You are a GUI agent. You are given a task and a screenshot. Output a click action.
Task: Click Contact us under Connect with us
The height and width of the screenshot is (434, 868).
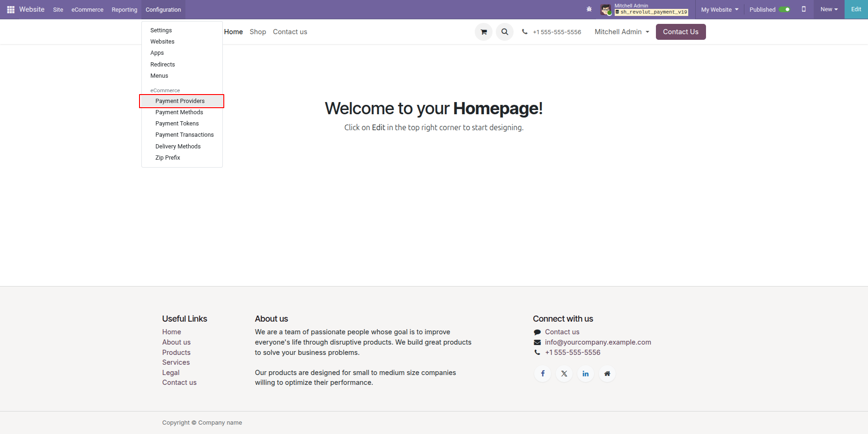(x=562, y=332)
